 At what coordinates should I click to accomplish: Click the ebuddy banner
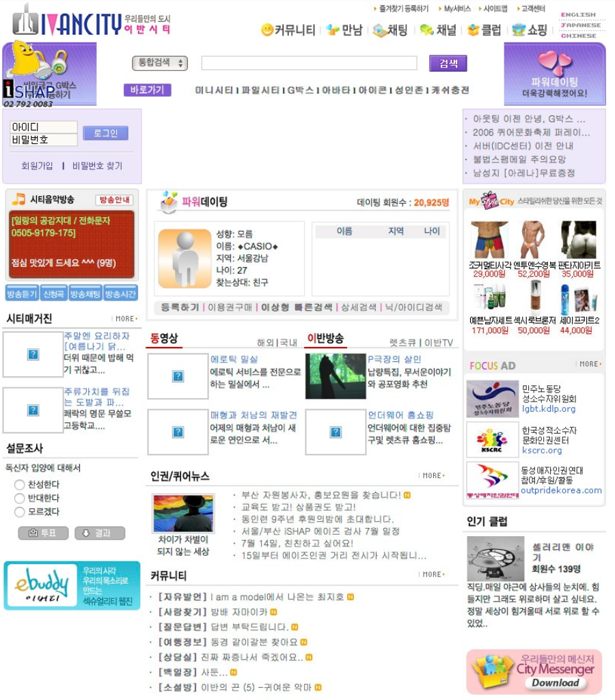coord(72,585)
